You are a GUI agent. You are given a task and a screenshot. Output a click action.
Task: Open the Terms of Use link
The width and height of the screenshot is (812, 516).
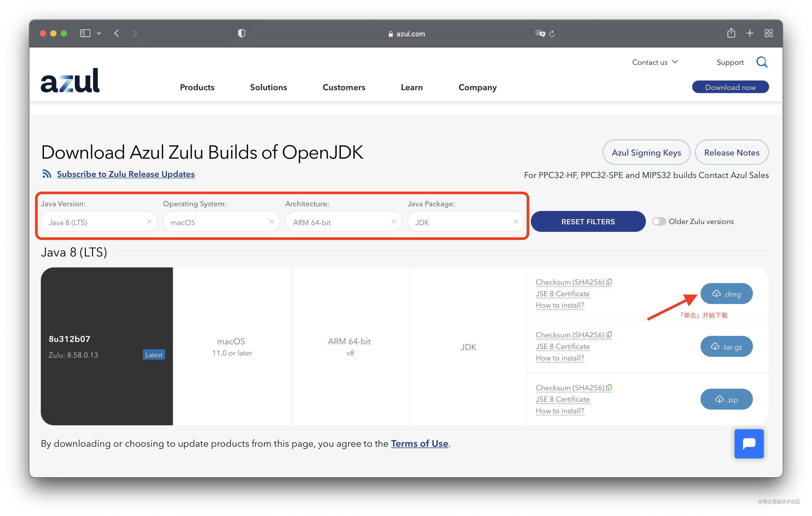coord(420,444)
